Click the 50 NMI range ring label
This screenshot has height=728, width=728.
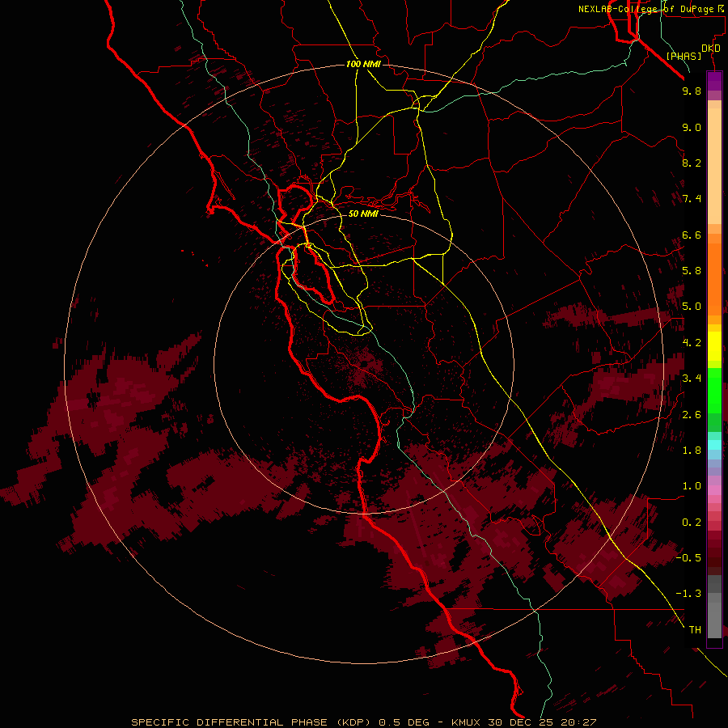click(x=363, y=214)
